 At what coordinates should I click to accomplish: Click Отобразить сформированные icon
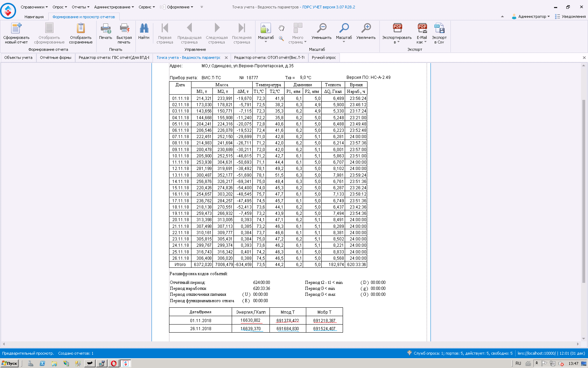click(x=49, y=28)
